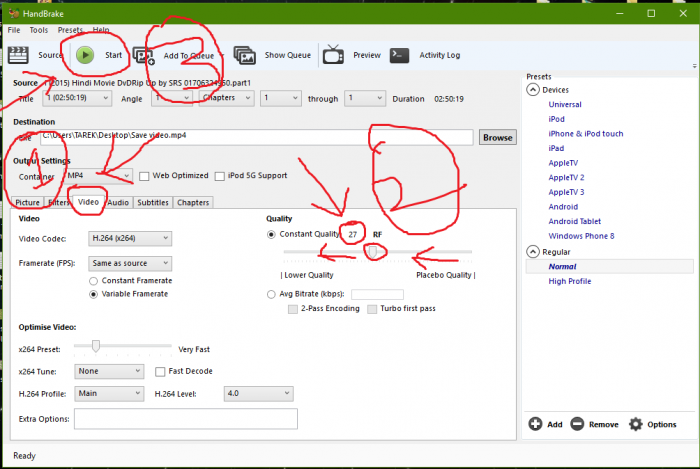Switch to the Video tab
The width and height of the screenshot is (700, 469).
(x=88, y=202)
